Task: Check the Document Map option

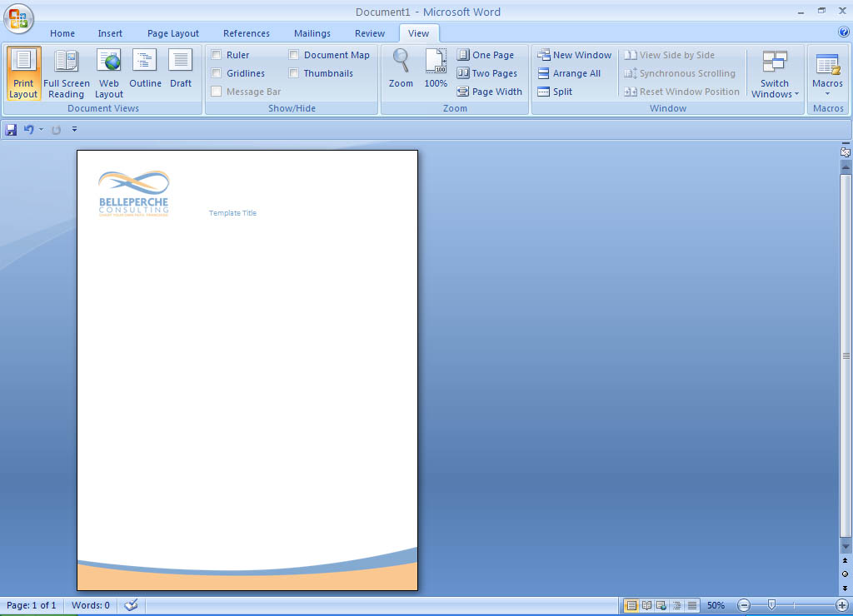Action: tap(294, 55)
